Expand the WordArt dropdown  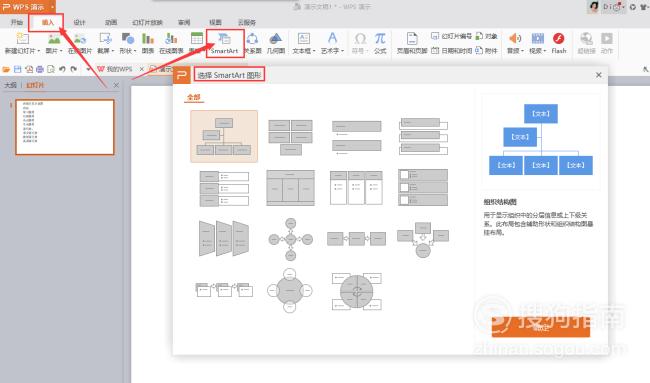tap(342, 51)
